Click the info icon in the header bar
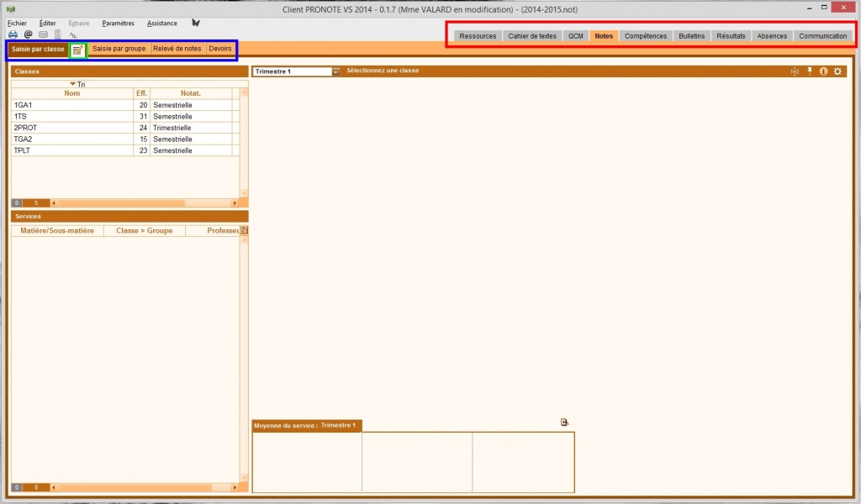The width and height of the screenshot is (861, 504). [823, 71]
